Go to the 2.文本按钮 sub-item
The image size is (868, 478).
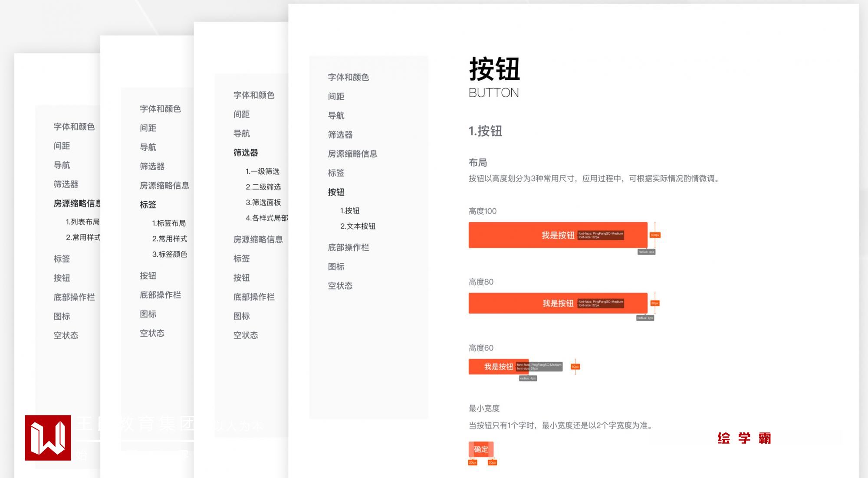tap(358, 226)
